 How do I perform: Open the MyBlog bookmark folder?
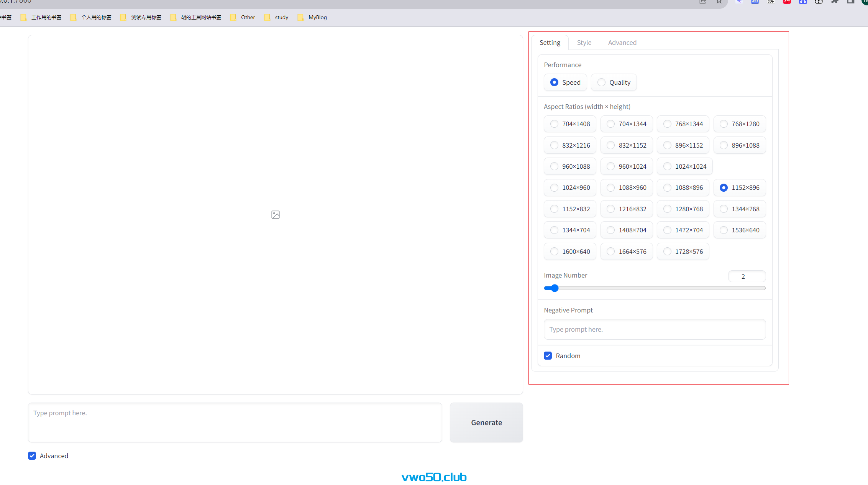point(312,17)
